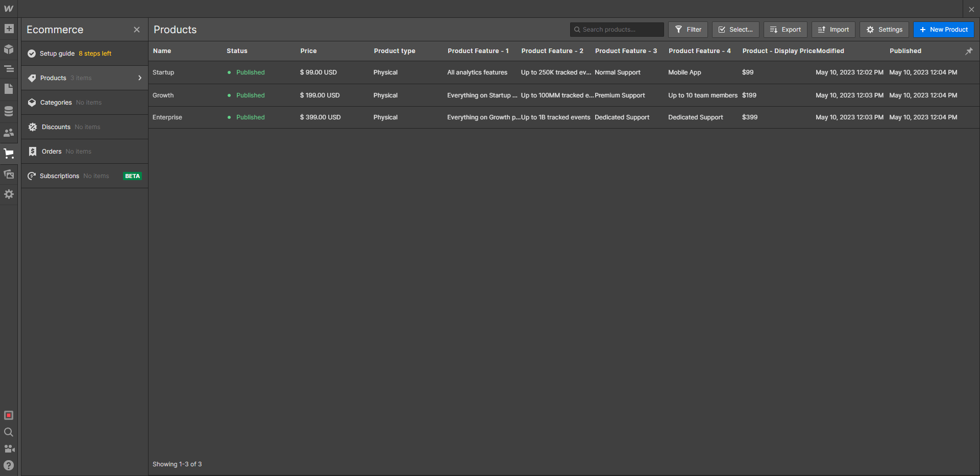Open the Users panel
This screenshot has height=476, width=980.
[8, 133]
